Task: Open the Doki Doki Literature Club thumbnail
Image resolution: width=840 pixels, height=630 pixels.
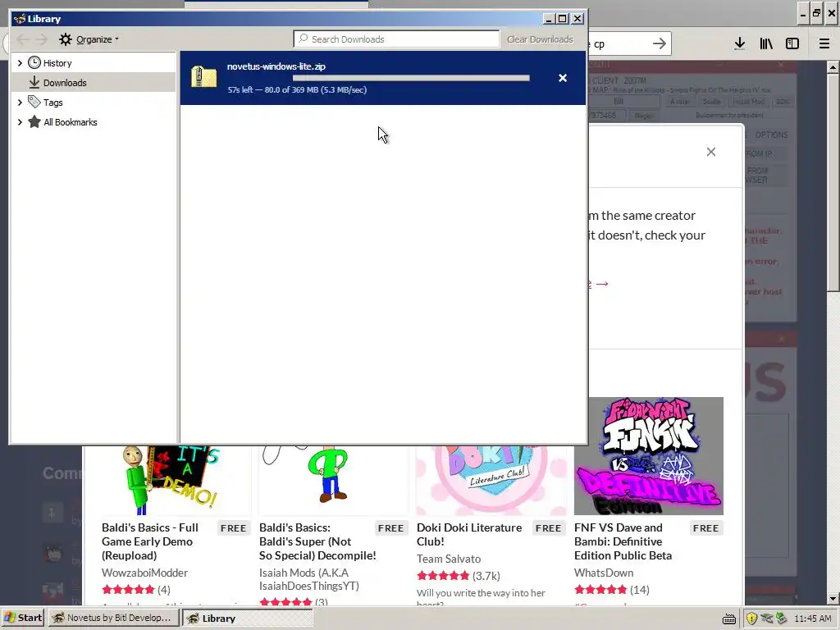Action: coord(491,479)
